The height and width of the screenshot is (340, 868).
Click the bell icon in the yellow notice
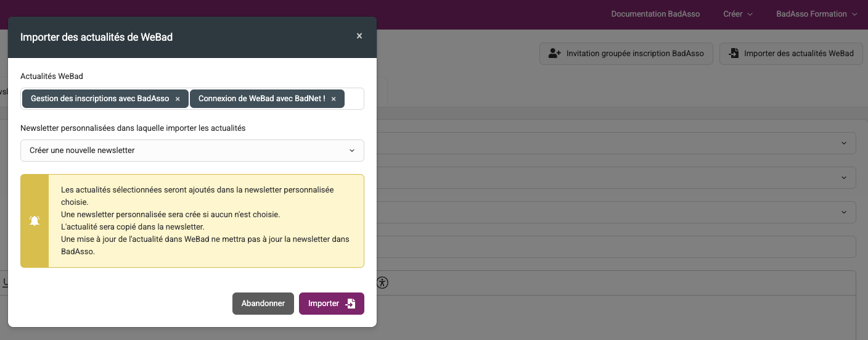(x=35, y=221)
